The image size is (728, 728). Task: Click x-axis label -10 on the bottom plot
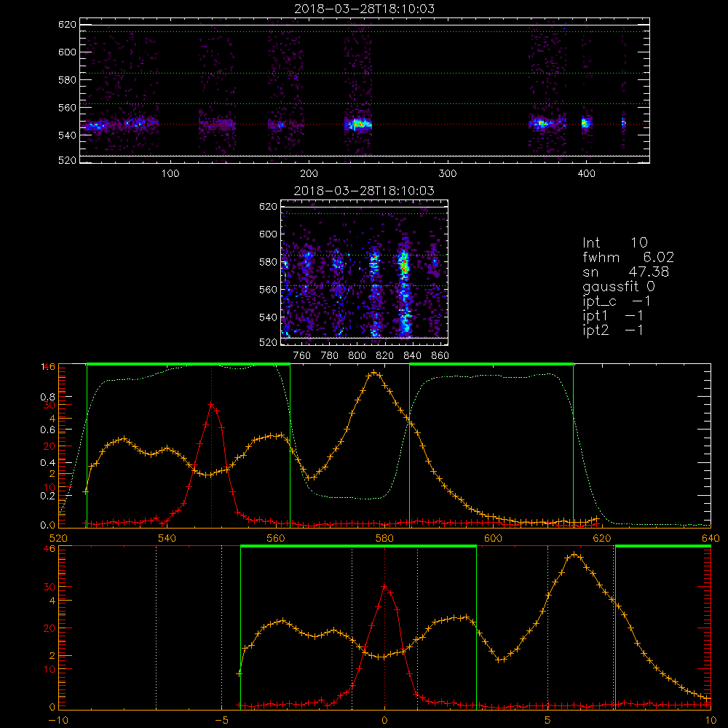pos(58,720)
